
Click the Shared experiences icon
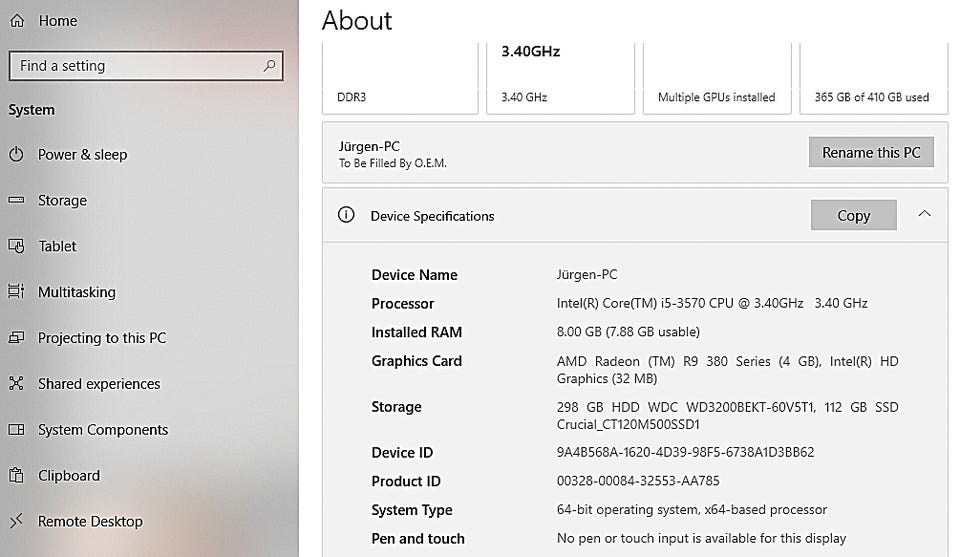(x=16, y=384)
